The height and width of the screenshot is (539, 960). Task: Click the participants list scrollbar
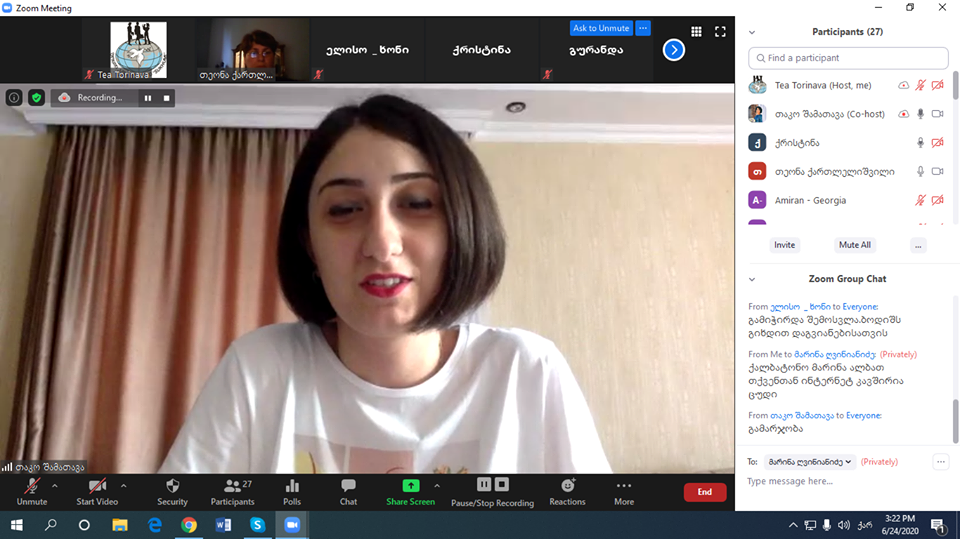coord(956,86)
